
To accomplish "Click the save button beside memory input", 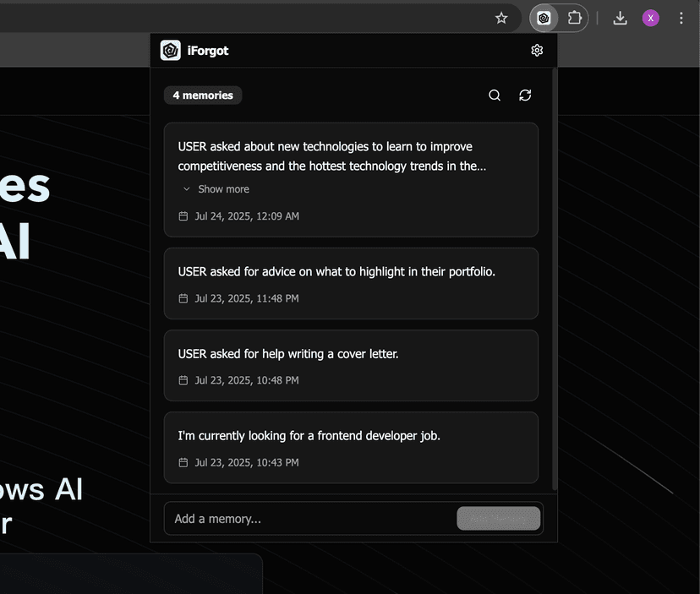I will pyautogui.click(x=498, y=519).
